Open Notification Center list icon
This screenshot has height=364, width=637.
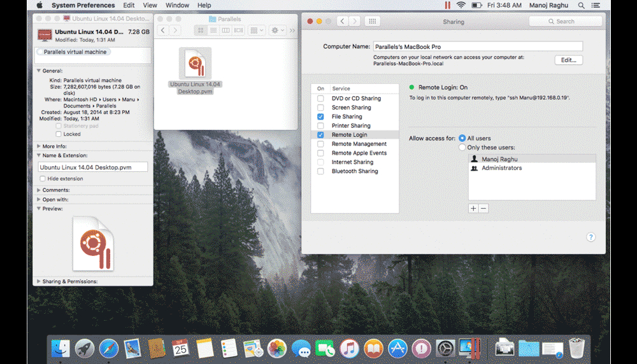[x=596, y=5]
